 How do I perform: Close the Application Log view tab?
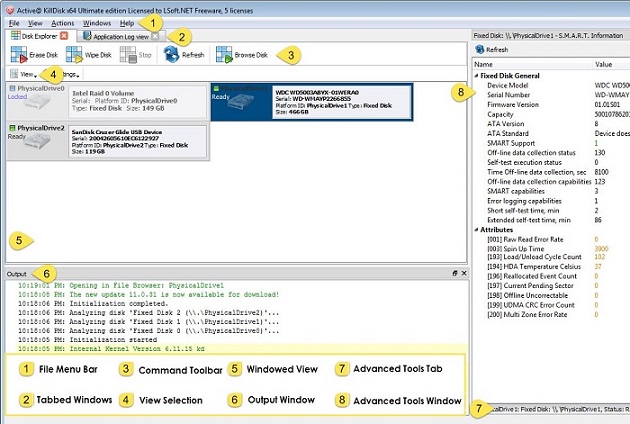155,36
